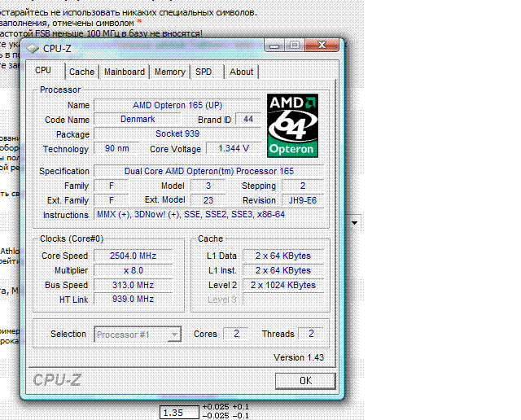Open the webpage dropdown arrow at right edge
The width and height of the screenshot is (521, 420).
(x=355, y=223)
